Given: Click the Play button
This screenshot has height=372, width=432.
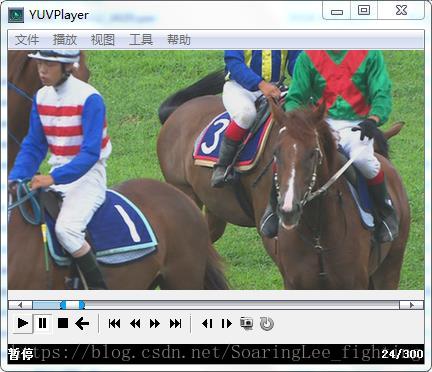Looking at the screenshot, I should pyautogui.click(x=23, y=323).
